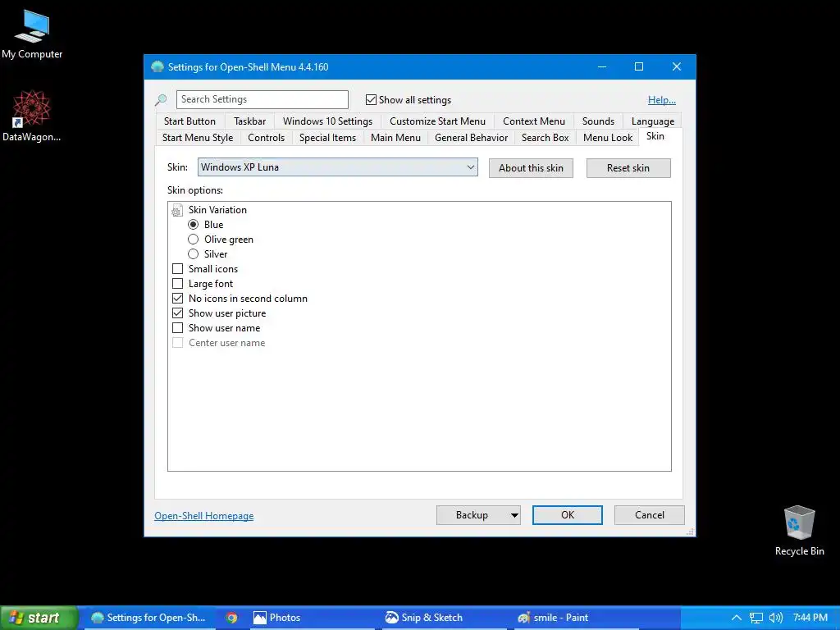This screenshot has height=630, width=840.
Task: Click the Cancel button
Action: pos(650,515)
